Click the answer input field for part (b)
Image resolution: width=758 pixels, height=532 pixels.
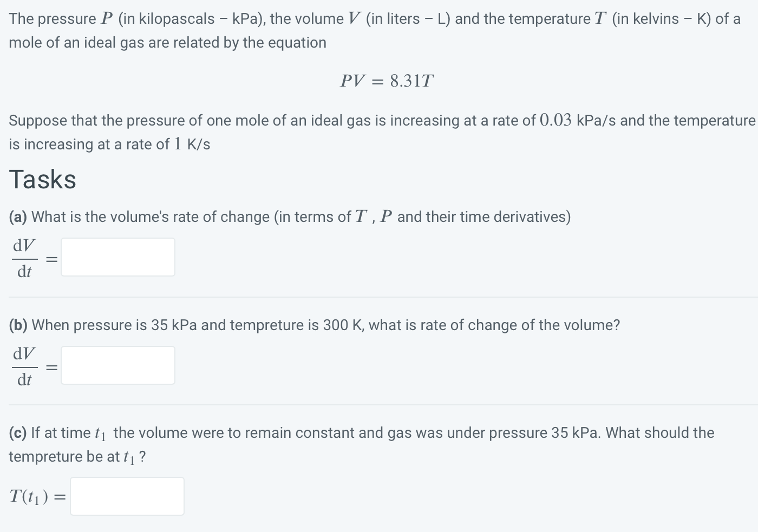click(x=117, y=365)
